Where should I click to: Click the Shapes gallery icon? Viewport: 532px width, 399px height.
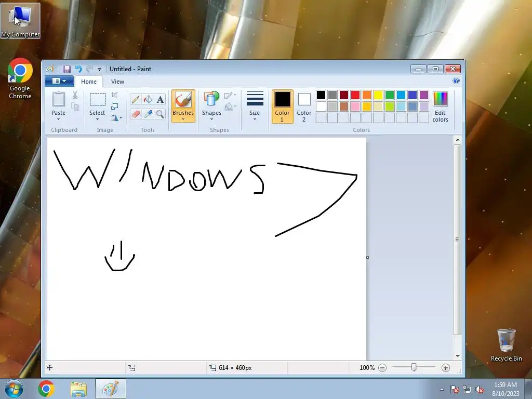click(211, 99)
